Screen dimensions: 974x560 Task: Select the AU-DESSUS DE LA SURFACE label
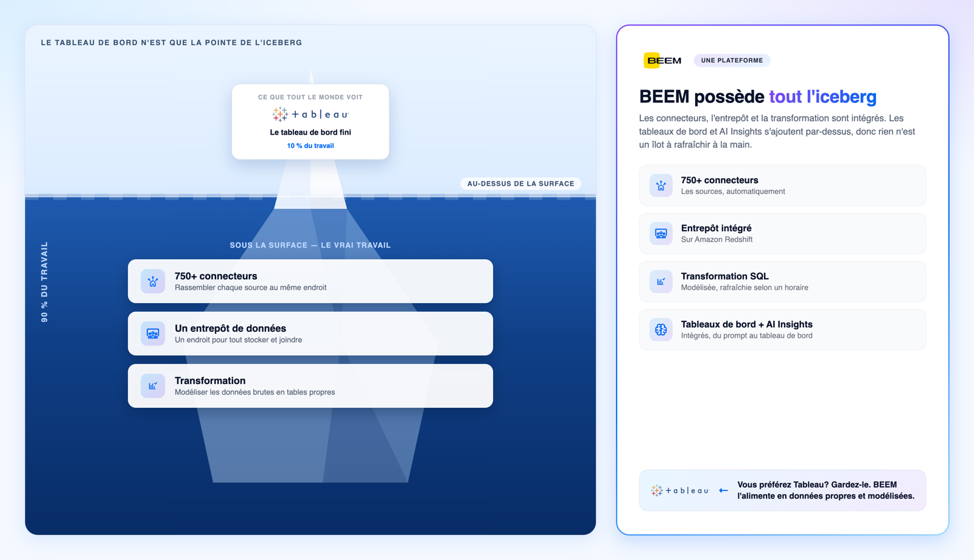(520, 183)
